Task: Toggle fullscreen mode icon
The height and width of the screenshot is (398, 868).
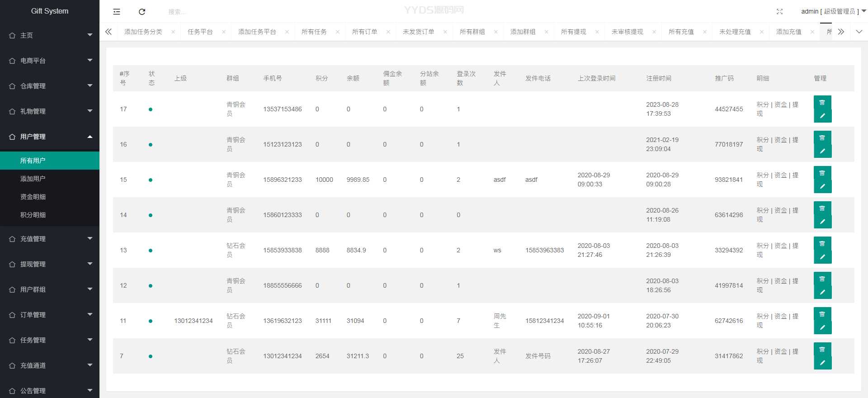Action: [x=779, y=12]
